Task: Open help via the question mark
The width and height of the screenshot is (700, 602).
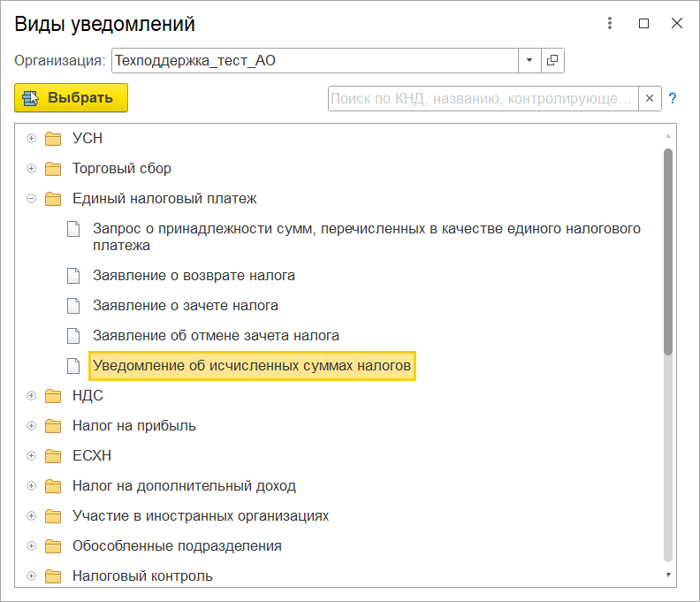Action: 673,98
